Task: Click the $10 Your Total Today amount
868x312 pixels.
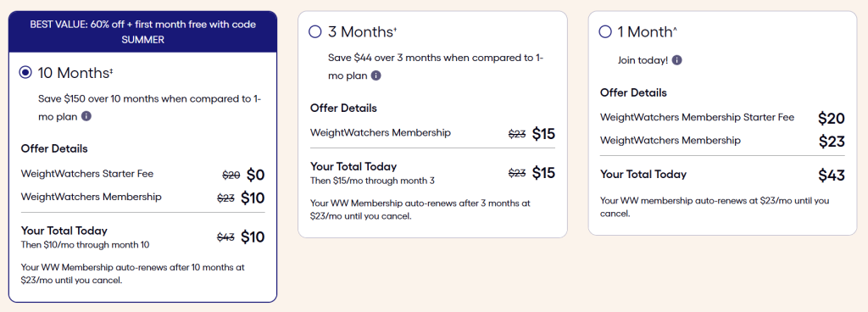Action: (x=253, y=237)
